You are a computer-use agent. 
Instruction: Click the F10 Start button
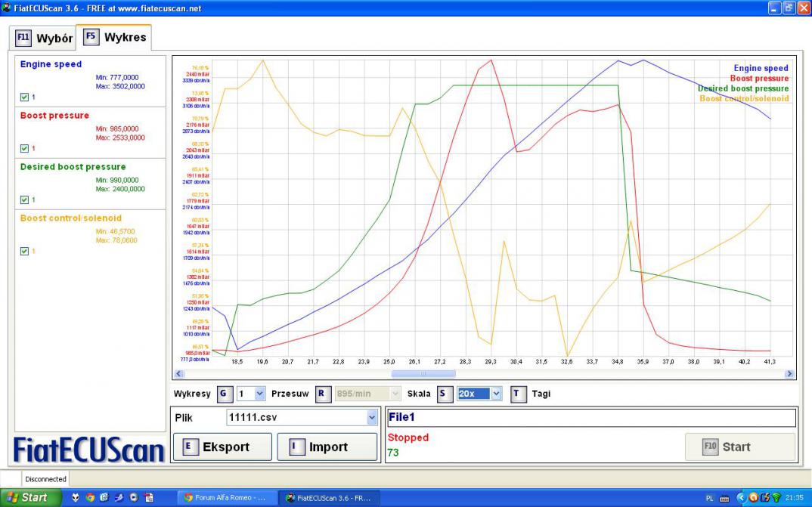pyautogui.click(x=740, y=447)
